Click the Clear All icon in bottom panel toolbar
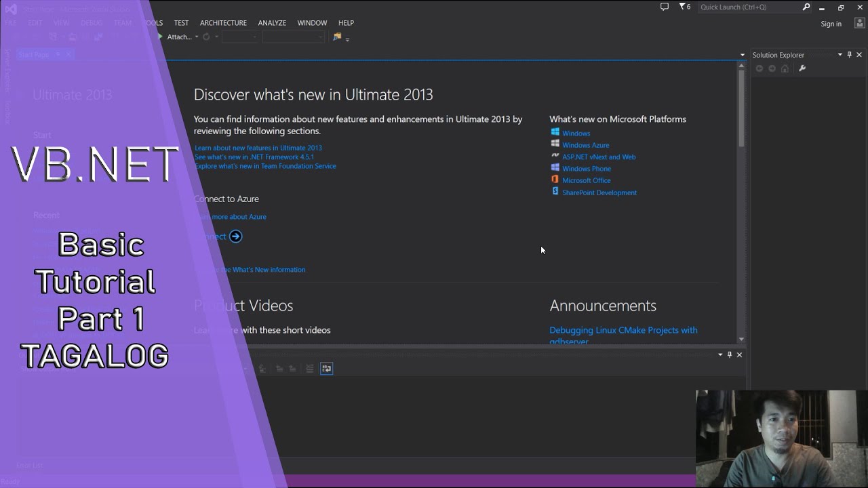Viewport: 868px width, 488px height. (x=310, y=368)
